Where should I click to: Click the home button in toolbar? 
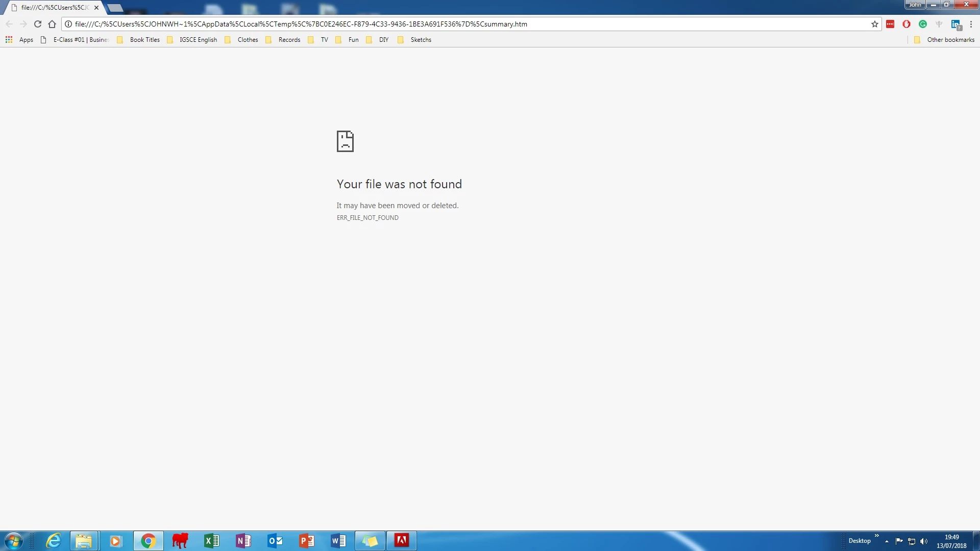[x=52, y=24]
